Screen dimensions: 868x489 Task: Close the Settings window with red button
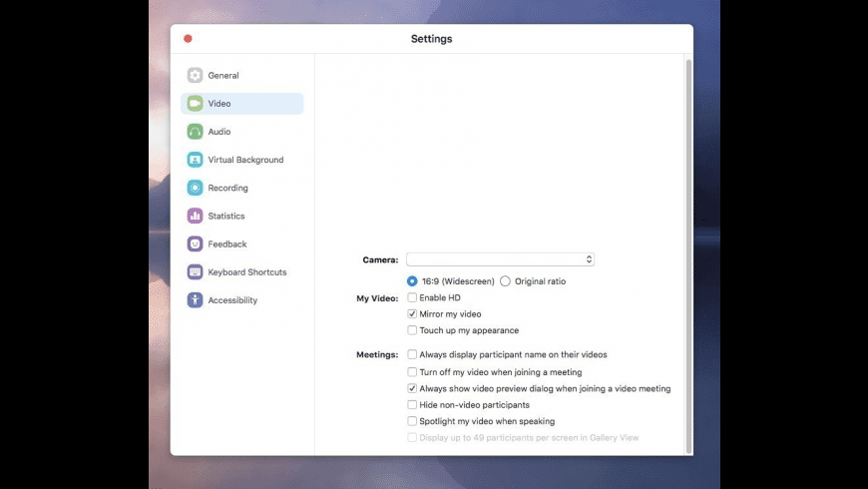tap(188, 39)
